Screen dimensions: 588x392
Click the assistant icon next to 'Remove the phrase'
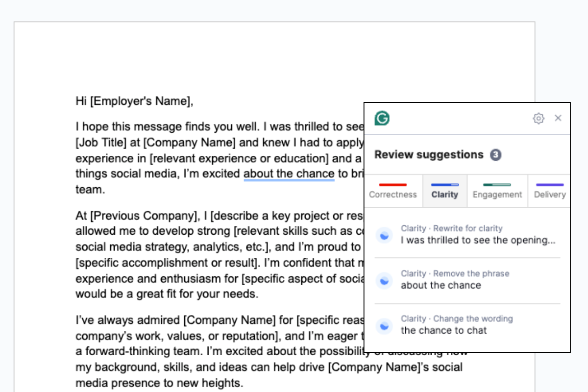tap(384, 280)
